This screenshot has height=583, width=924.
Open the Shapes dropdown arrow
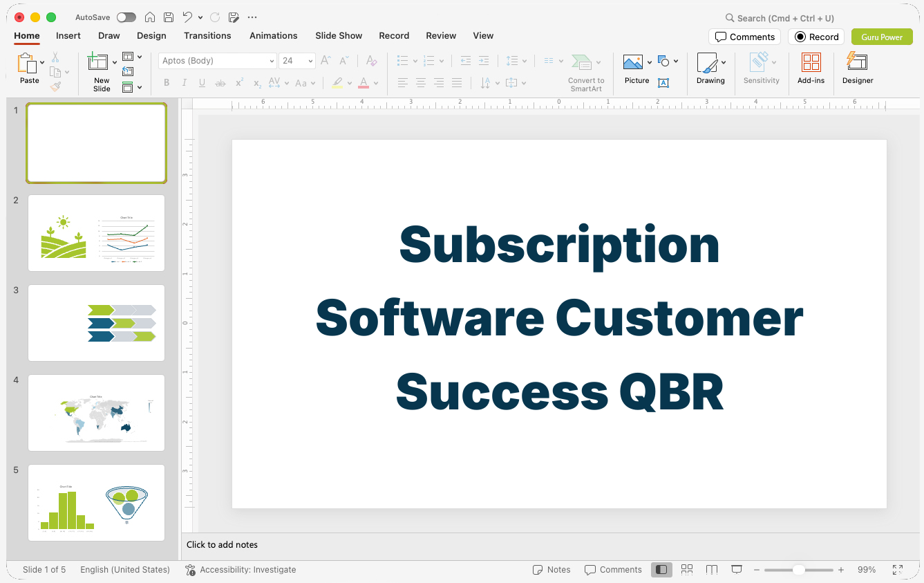tap(676, 61)
